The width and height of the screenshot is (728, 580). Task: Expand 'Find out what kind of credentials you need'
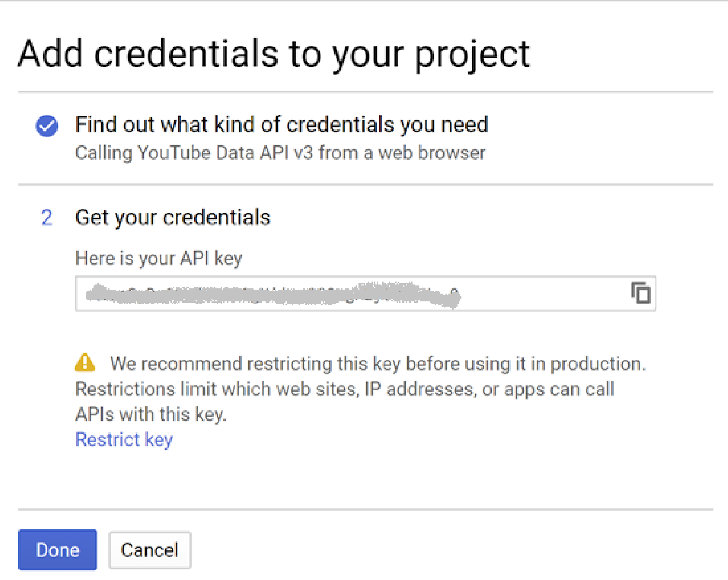[282, 125]
